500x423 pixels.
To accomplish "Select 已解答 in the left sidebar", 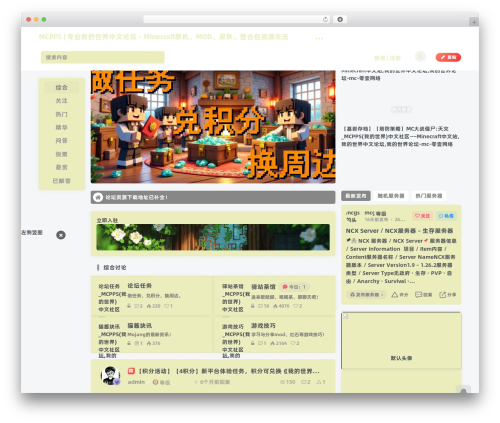I will click(61, 181).
